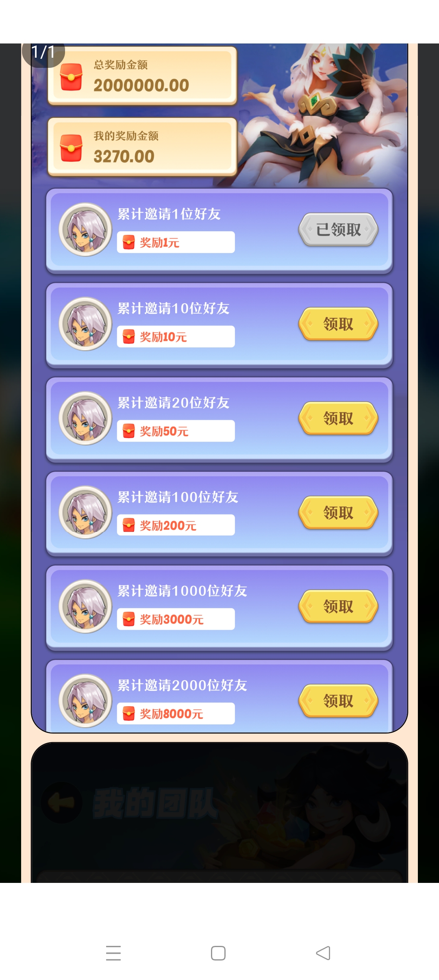This screenshot has width=439, height=980.
Task: Tap the red envelope beside 总奖励金额
Action: coord(71,77)
